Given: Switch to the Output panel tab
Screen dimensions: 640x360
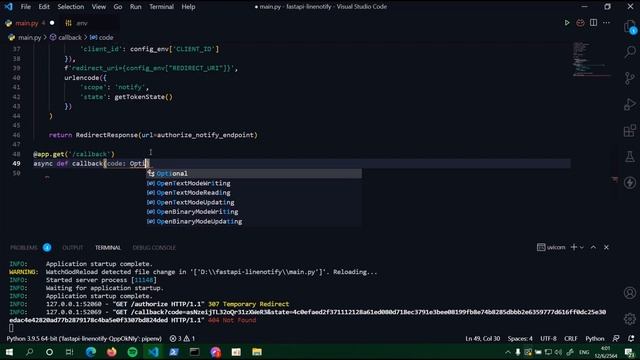Looking at the screenshot, I should [x=73, y=247].
